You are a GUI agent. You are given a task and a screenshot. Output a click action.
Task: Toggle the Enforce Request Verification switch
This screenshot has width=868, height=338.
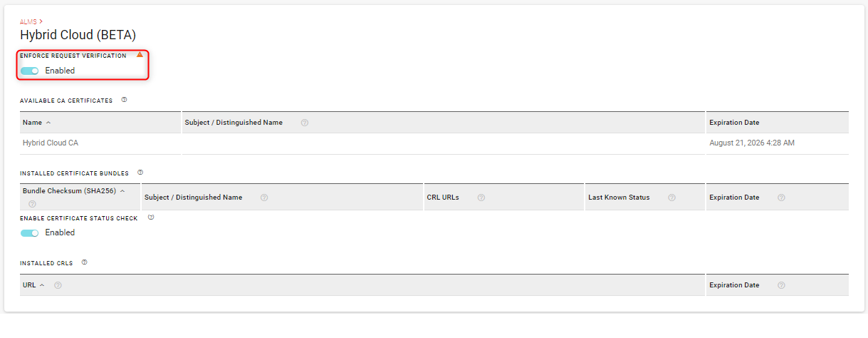click(x=30, y=71)
